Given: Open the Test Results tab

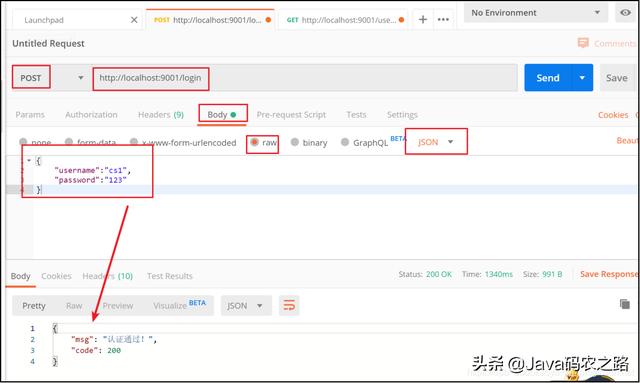Looking at the screenshot, I should (x=169, y=276).
